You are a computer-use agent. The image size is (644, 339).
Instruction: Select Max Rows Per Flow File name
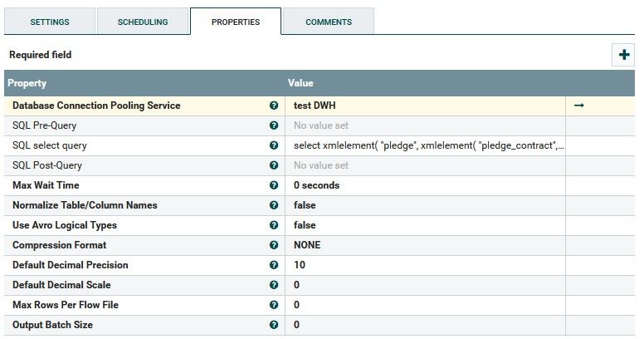tap(66, 305)
